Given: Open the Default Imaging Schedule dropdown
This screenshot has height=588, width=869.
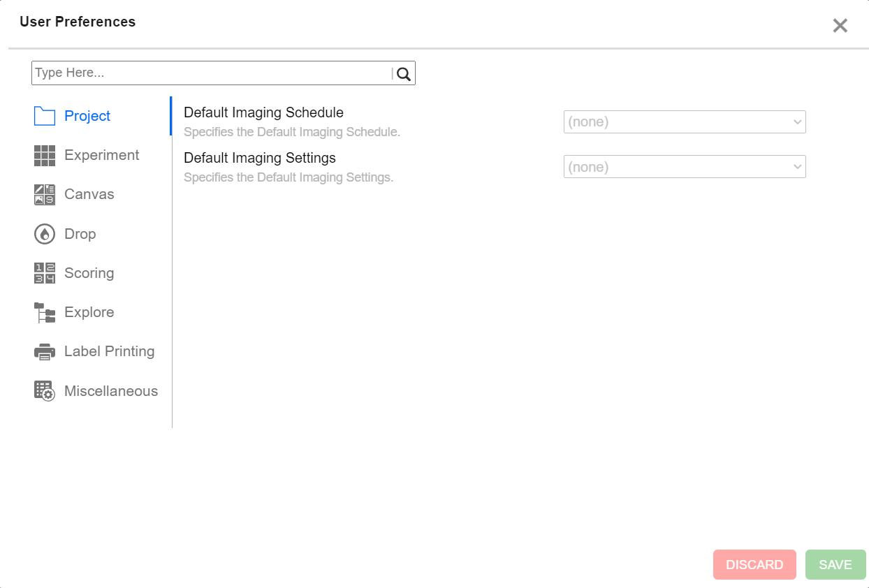Looking at the screenshot, I should [x=684, y=122].
